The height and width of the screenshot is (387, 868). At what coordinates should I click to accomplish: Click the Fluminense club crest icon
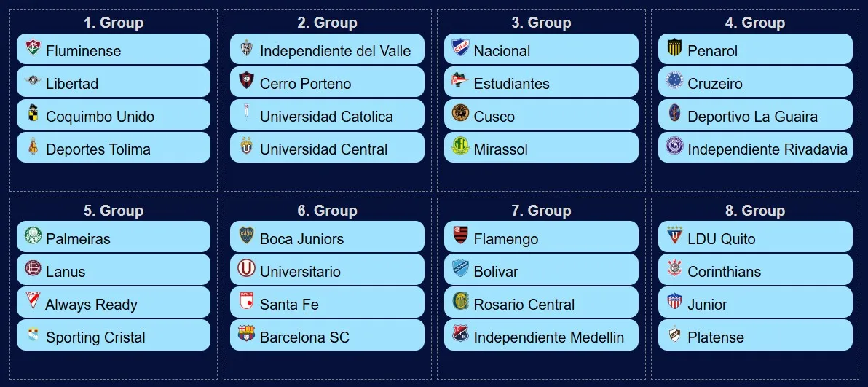(x=33, y=49)
